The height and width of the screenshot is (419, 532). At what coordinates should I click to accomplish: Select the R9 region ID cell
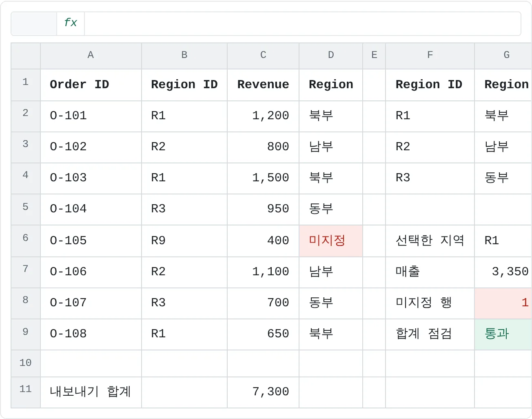click(184, 241)
